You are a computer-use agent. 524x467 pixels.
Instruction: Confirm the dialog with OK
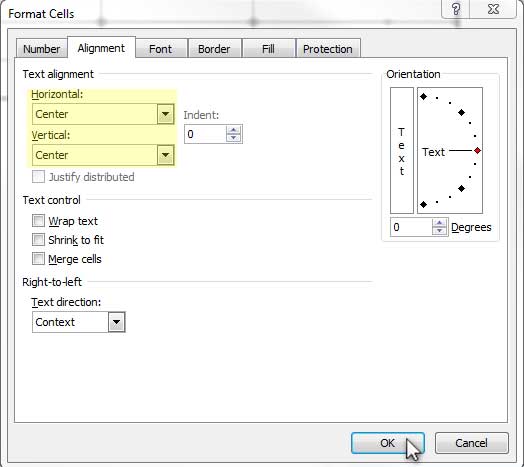coord(388,443)
